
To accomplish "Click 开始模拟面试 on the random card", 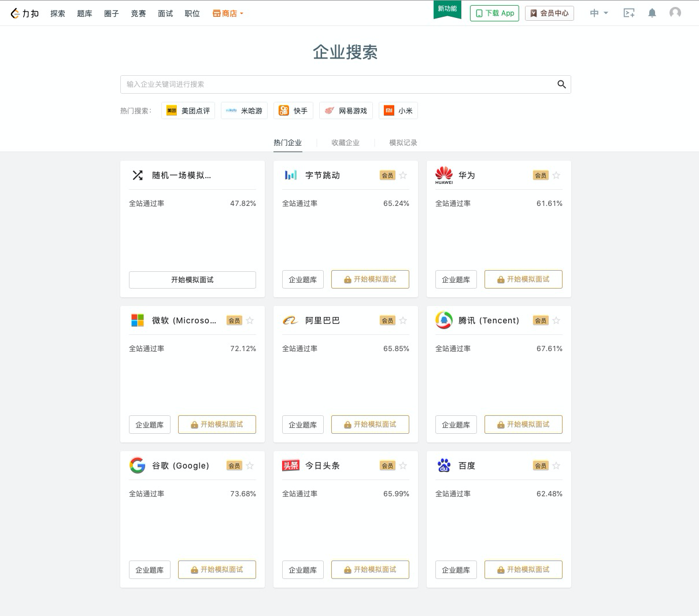I will 192,279.
